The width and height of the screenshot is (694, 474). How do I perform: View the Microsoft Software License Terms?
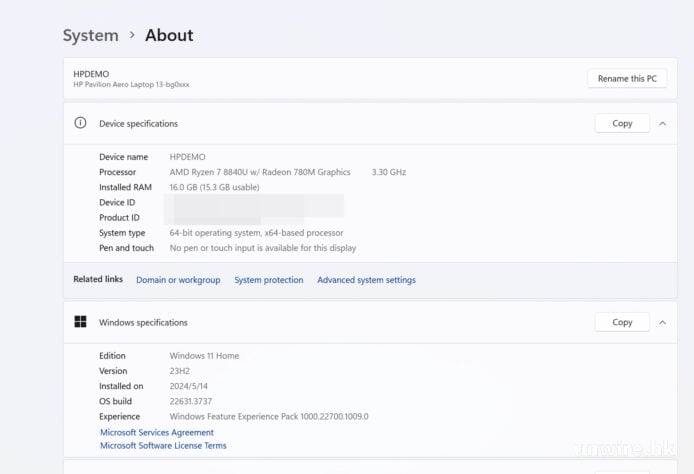pos(163,446)
